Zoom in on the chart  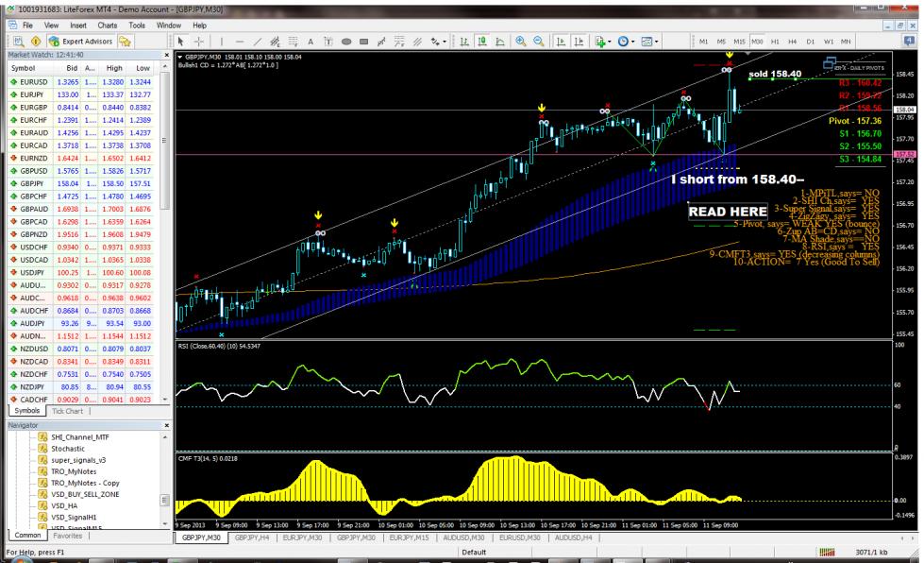tap(519, 43)
